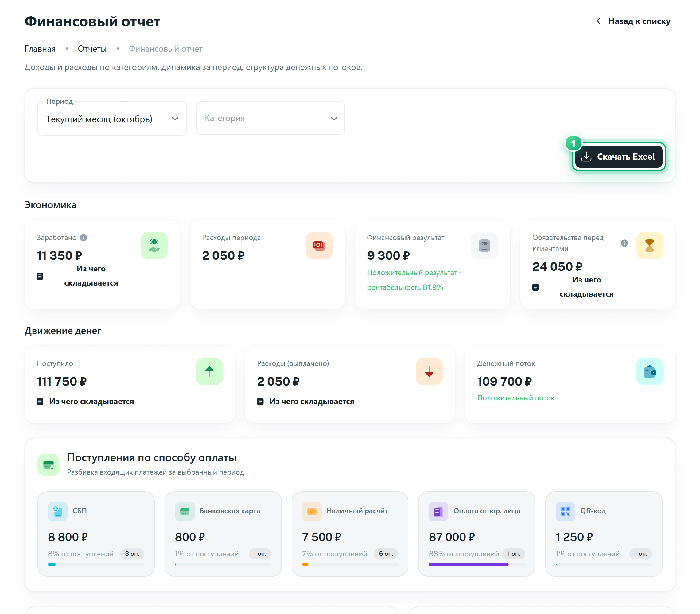Image resolution: width=700 pixels, height=614 pixels.
Task: Go to Главная breadcrumb
Action: click(x=40, y=49)
